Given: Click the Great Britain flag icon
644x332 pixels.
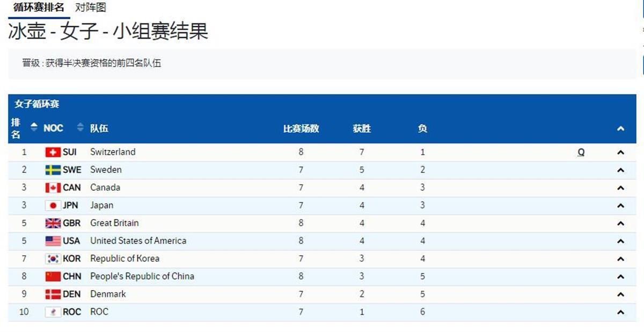Looking at the screenshot, I should [x=53, y=223].
